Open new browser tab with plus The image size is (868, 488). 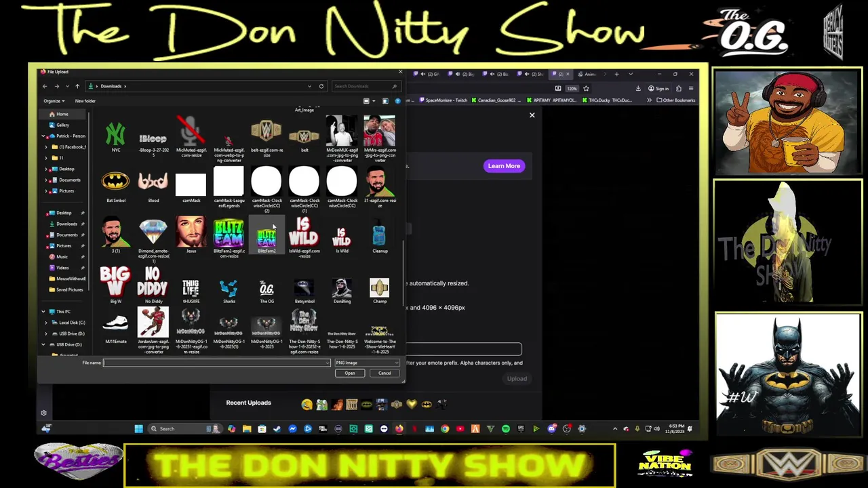(616, 74)
